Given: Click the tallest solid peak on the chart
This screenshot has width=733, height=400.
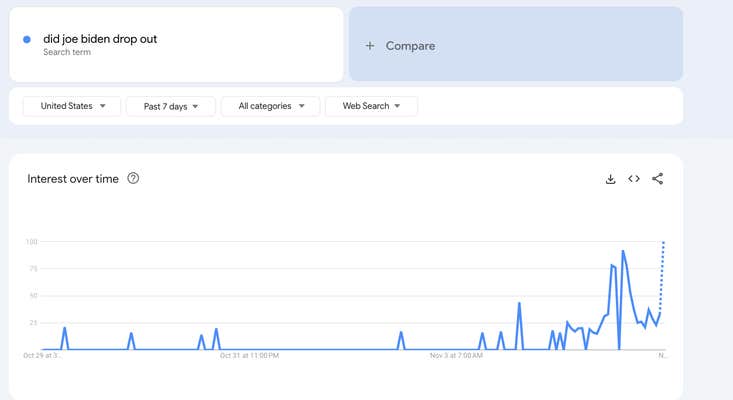Looking at the screenshot, I should (623, 252).
